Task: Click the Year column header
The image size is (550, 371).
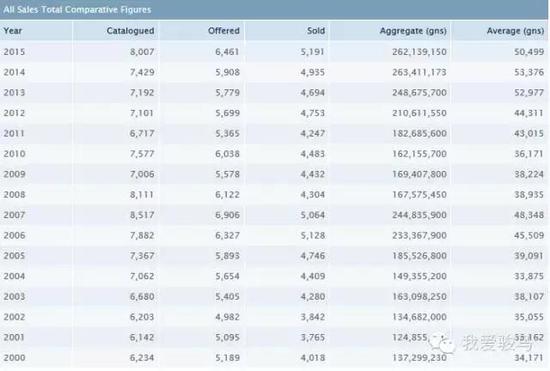Action: (13, 31)
